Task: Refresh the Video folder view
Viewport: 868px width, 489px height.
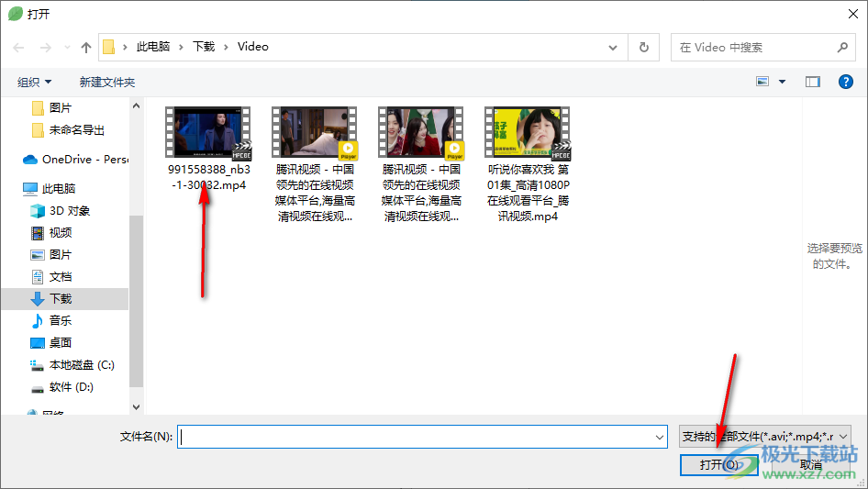Action: point(643,48)
